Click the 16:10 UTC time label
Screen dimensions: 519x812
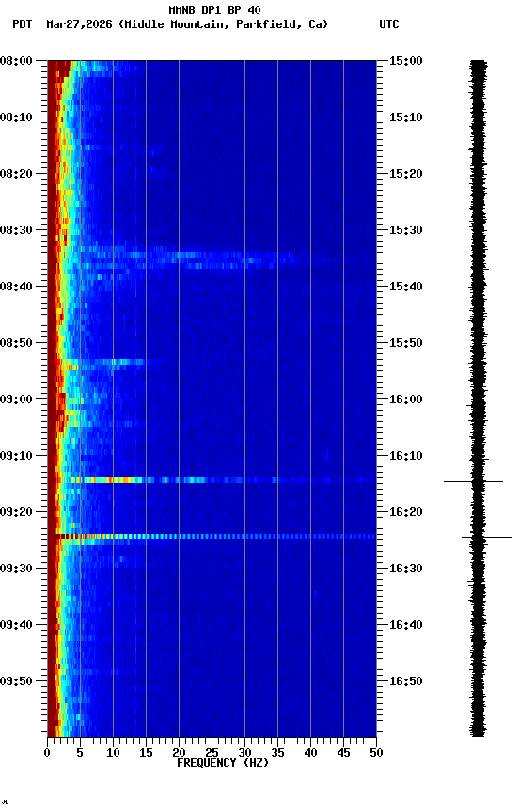click(406, 456)
